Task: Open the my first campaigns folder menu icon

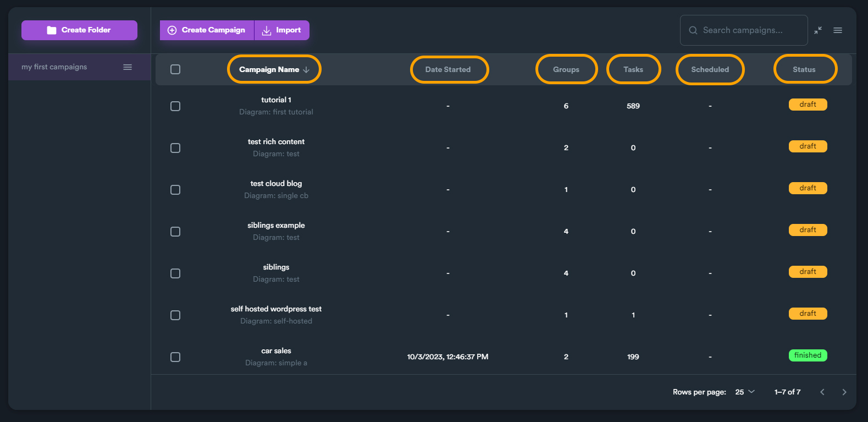Action: (x=128, y=67)
